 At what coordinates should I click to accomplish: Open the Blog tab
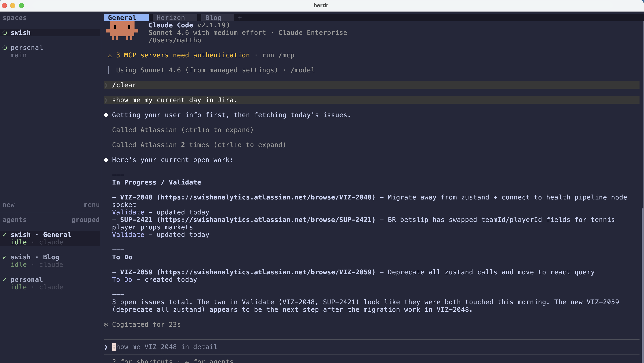coord(217,18)
